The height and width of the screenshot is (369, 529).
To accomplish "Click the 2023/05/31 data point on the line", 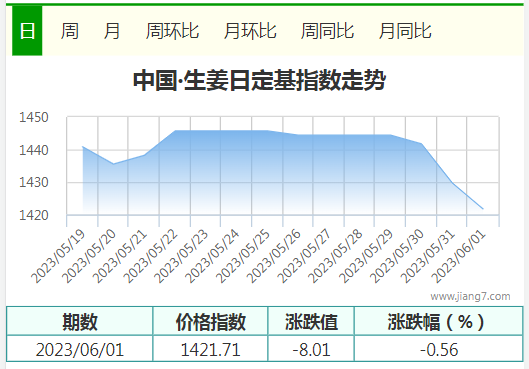I will 452,183.
